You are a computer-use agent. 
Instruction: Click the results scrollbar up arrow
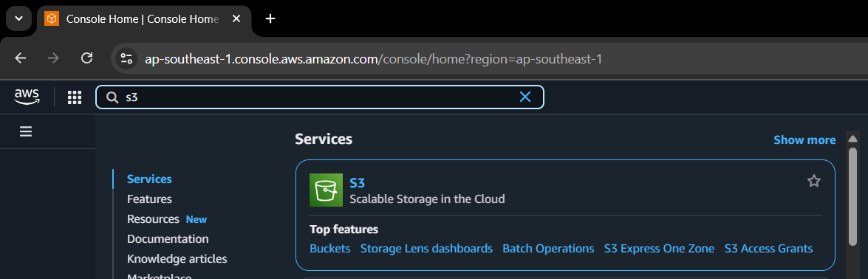852,139
